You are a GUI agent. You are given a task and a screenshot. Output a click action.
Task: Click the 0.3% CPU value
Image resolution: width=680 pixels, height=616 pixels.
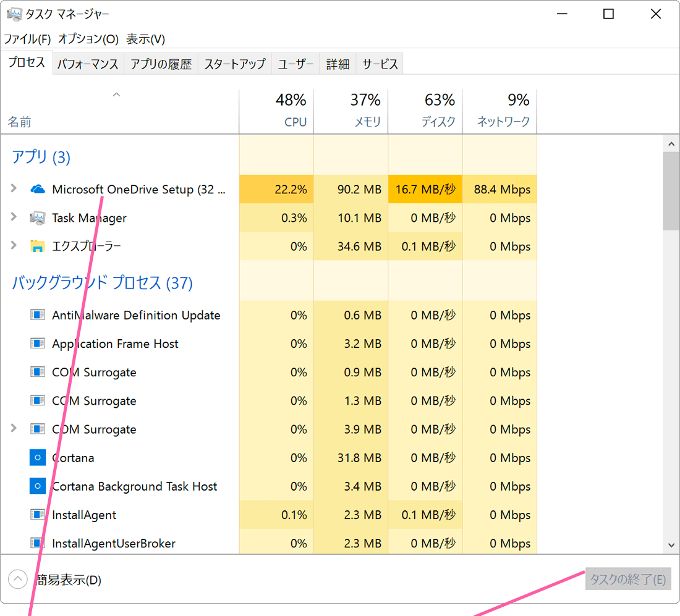294,217
